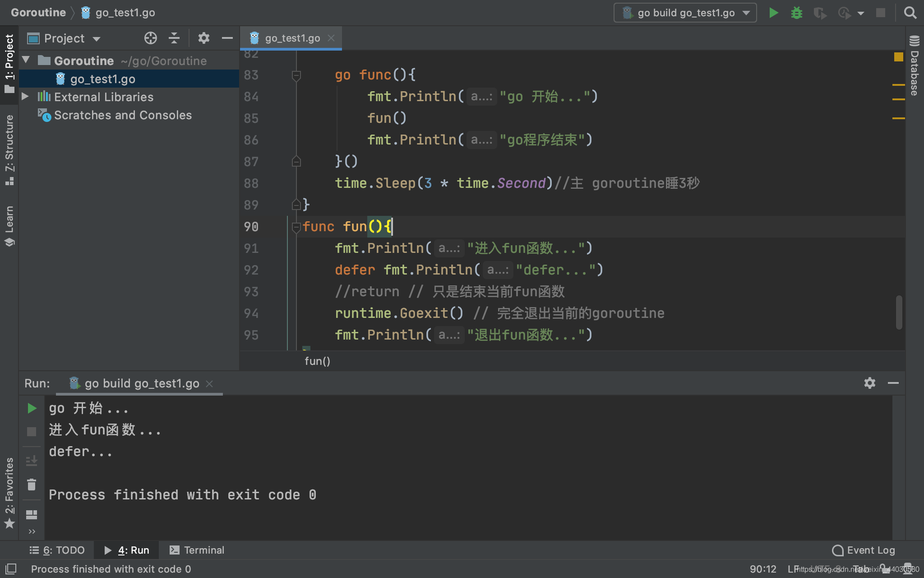Click line number 88 in the gutter
This screenshot has width=924, height=578.
251,183
